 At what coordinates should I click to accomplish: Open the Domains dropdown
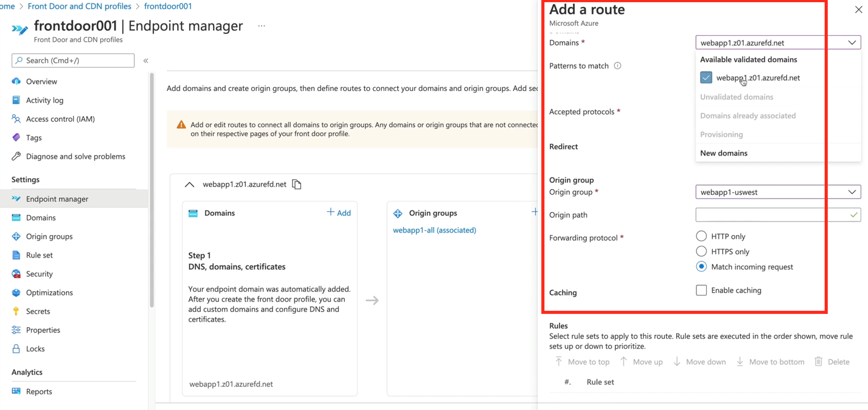coord(778,42)
